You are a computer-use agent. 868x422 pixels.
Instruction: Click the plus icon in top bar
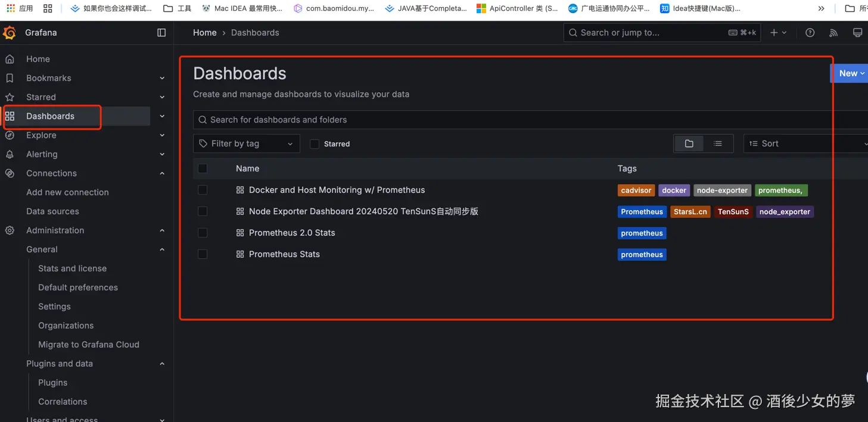[x=774, y=33]
